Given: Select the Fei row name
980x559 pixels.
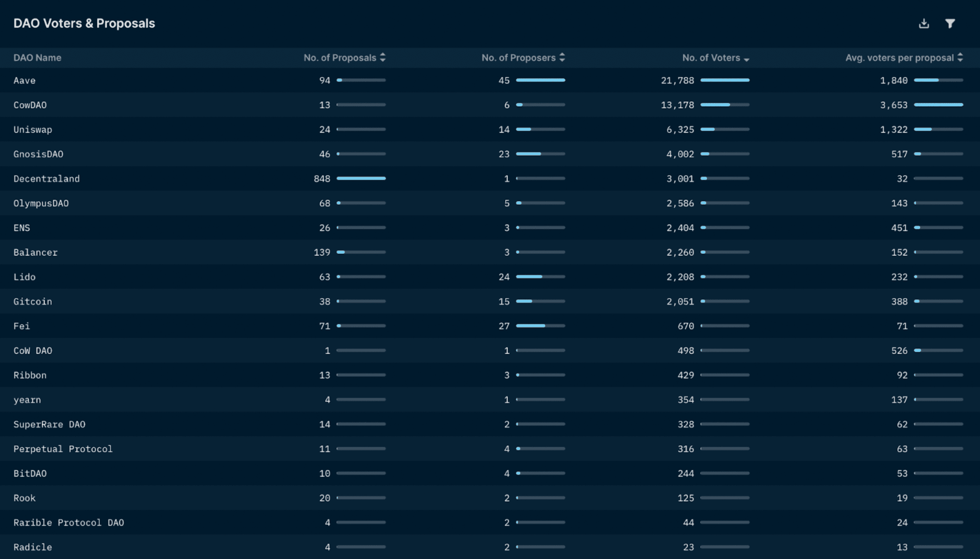Looking at the screenshot, I should pos(22,326).
